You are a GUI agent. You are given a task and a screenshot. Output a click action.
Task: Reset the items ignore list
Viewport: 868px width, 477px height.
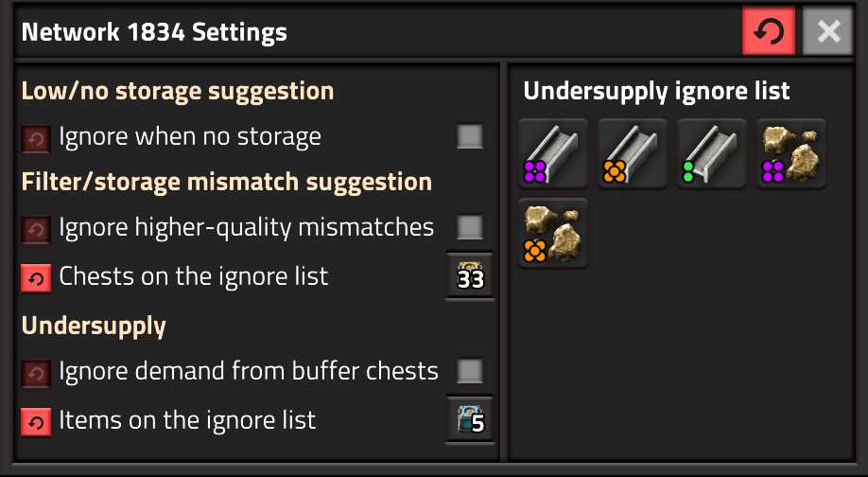pos(37,421)
